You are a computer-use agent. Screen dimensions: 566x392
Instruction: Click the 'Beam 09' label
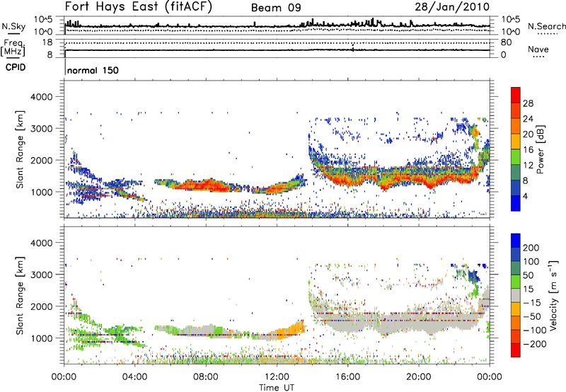[x=276, y=8]
